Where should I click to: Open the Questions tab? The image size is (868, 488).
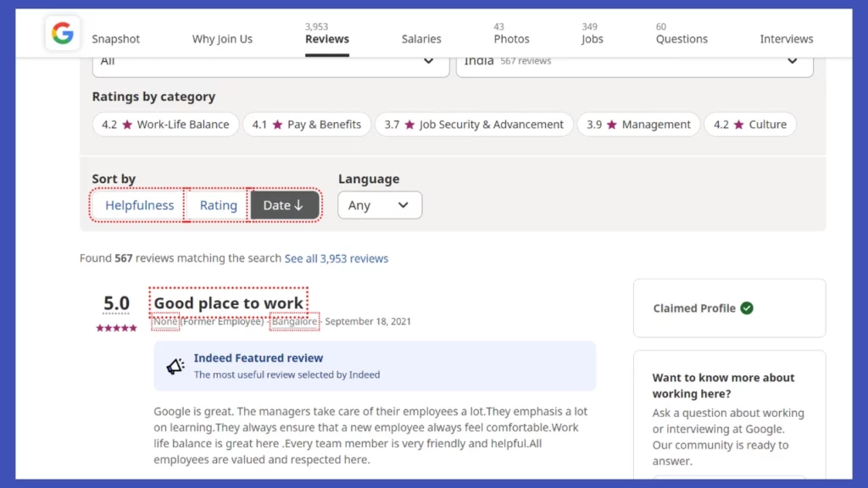click(x=682, y=34)
